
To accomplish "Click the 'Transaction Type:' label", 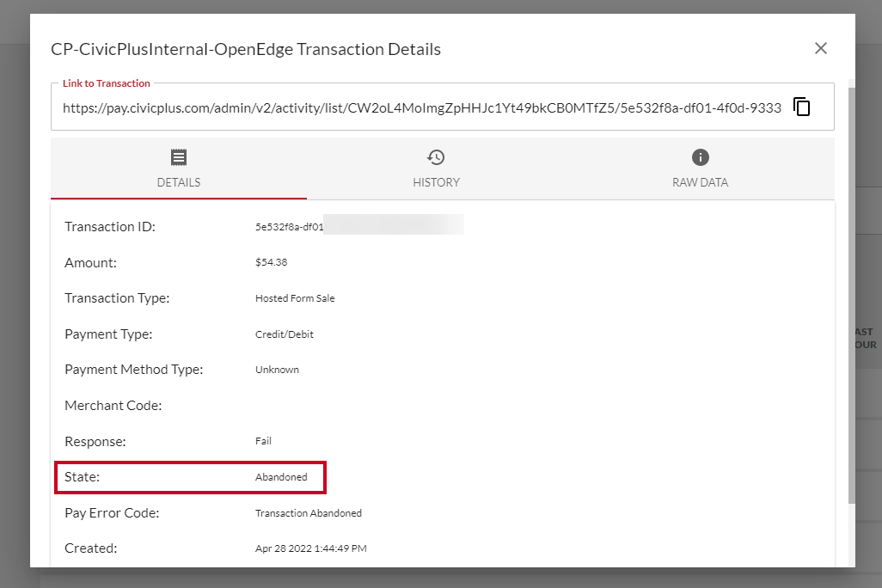I will [x=117, y=298].
